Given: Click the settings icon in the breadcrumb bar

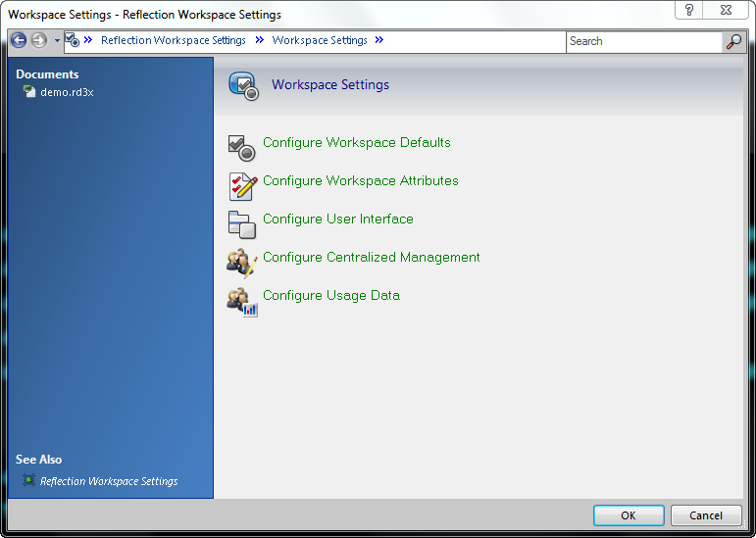Looking at the screenshot, I should 72,40.
